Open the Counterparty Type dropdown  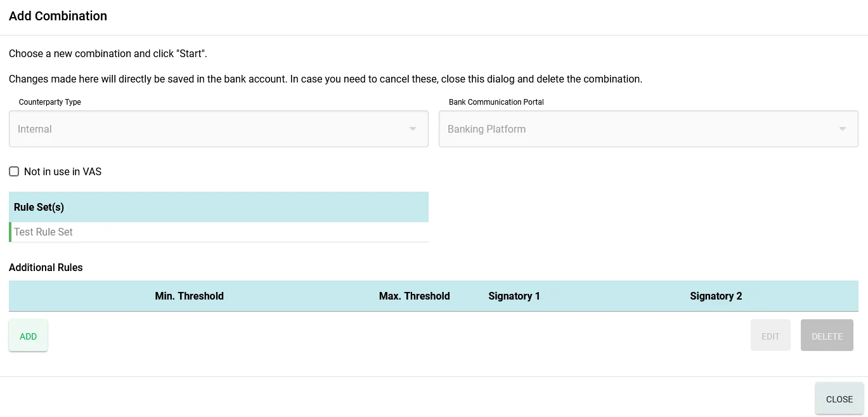(219, 129)
